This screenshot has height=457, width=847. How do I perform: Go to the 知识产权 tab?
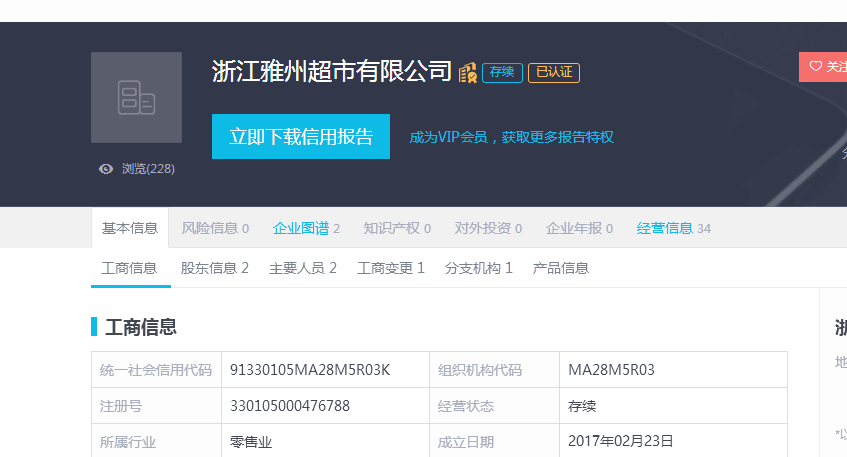(x=397, y=228)
